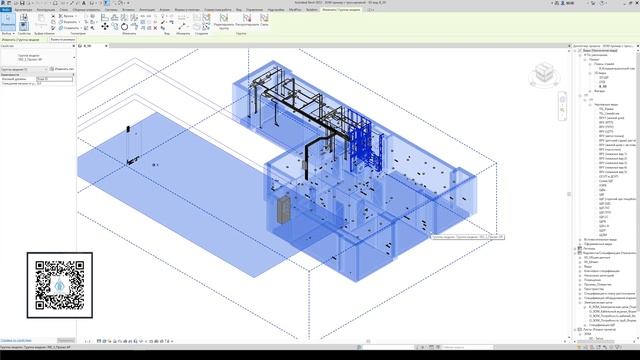Switch to the Вставить ribbon tab

[128, 9]
